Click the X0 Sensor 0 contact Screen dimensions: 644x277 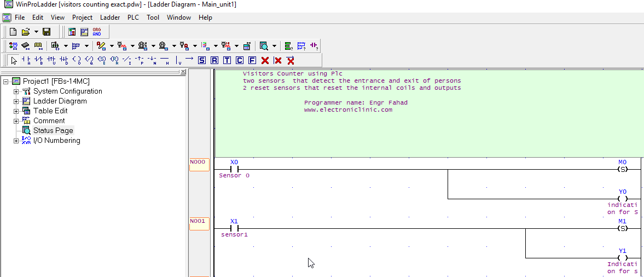pos(235,169)
